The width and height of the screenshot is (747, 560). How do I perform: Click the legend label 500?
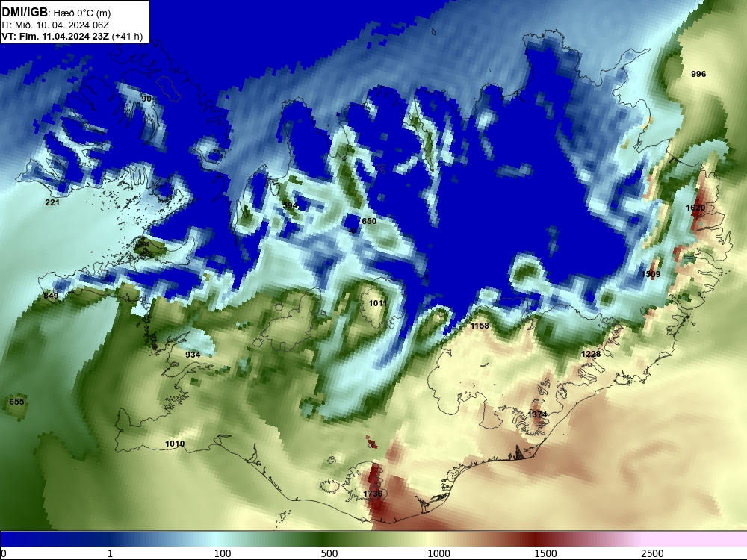click(329, 553)
